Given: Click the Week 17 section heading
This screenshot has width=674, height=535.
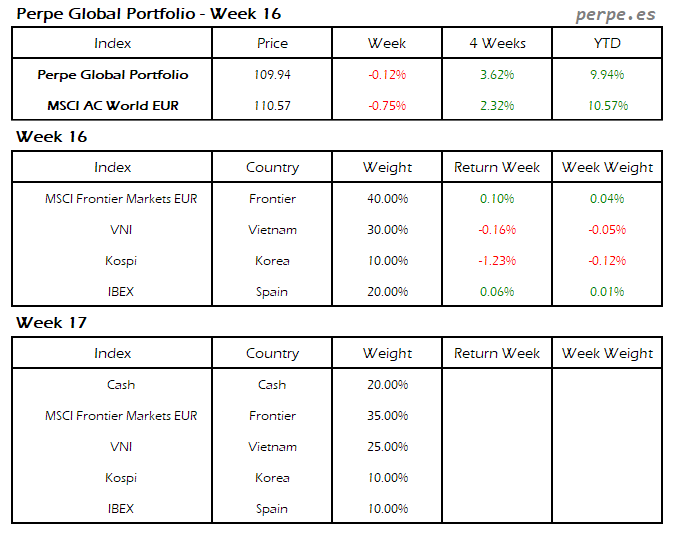Looking at the screenshot, I should point(51,323).
